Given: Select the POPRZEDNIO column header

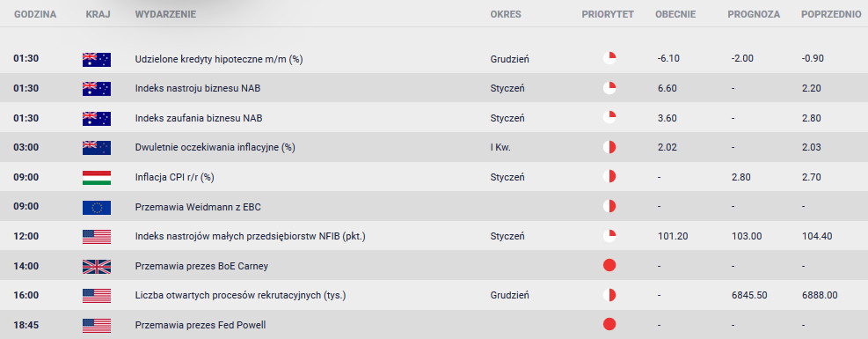Looking at the screenshot, I should coord(831,15).
